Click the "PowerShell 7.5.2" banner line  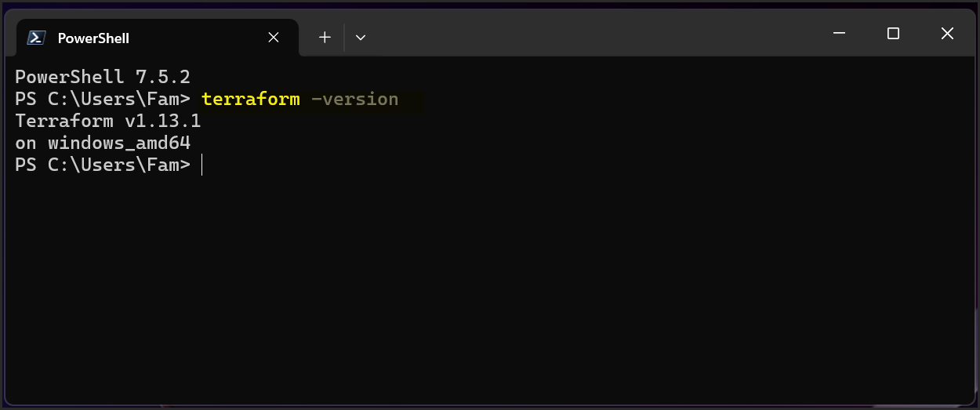click(x=103, y=77)
